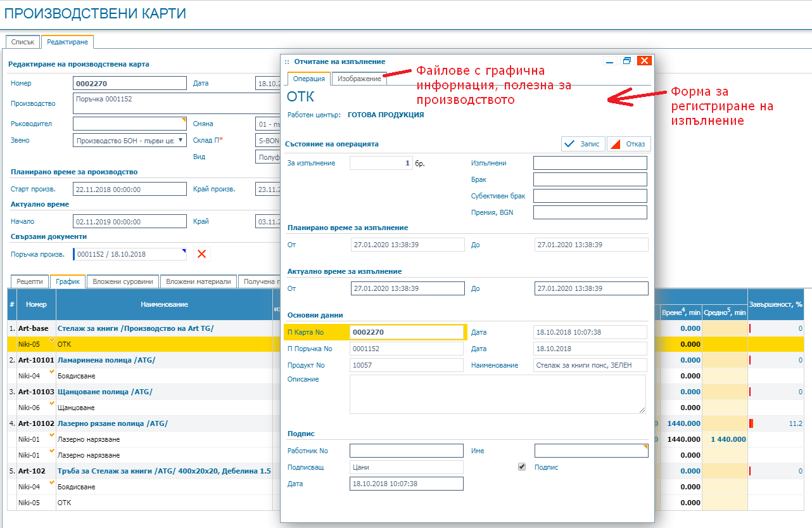This screenshot has height=528, width=812.
Task: Click the Начало actual time field
Action: [x=130, y=221]
